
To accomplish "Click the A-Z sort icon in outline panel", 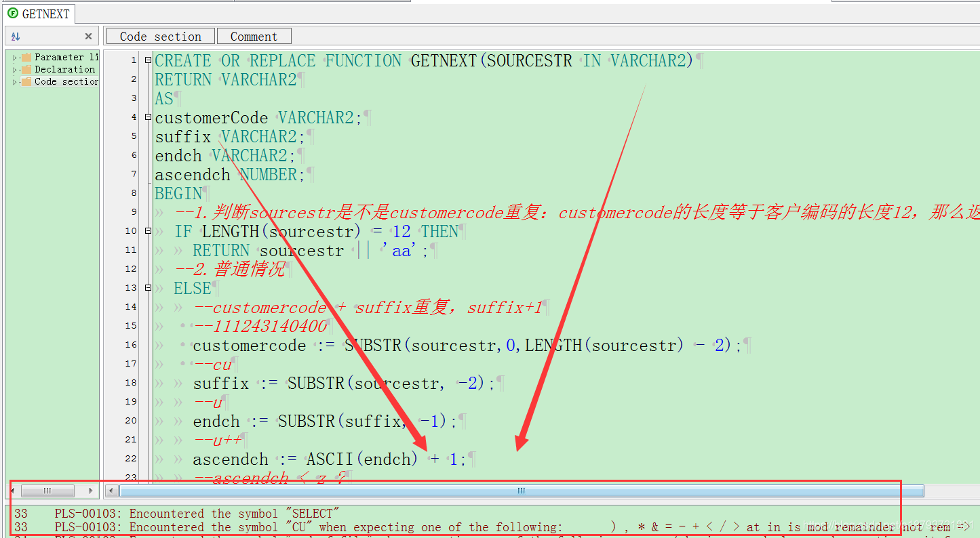I will [x=16, y=37].
